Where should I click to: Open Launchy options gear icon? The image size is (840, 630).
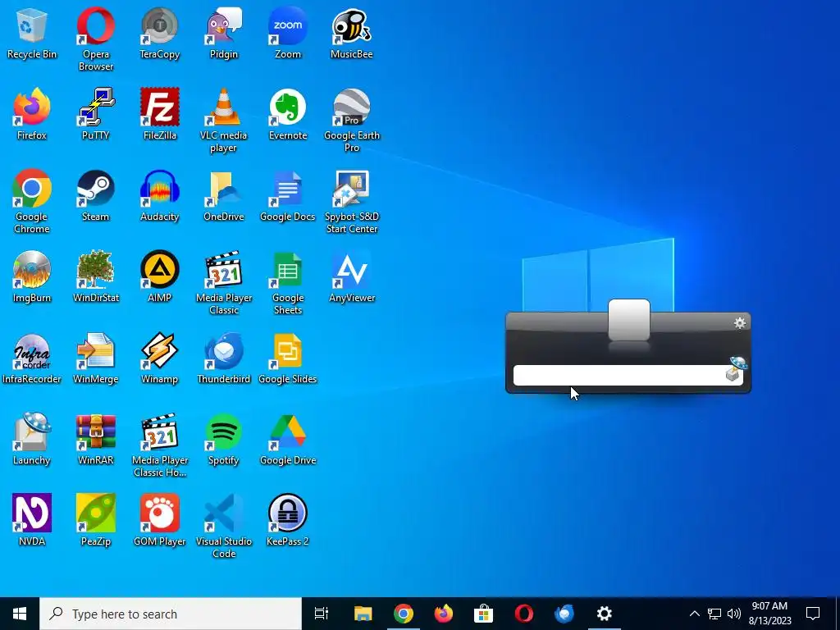point(740,322)
